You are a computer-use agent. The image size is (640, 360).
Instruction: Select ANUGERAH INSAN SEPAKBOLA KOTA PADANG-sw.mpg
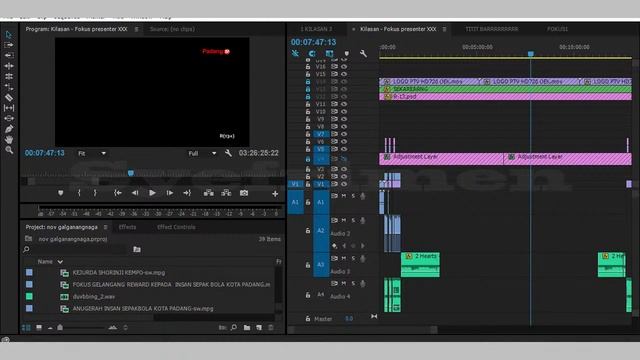[143, 309]
